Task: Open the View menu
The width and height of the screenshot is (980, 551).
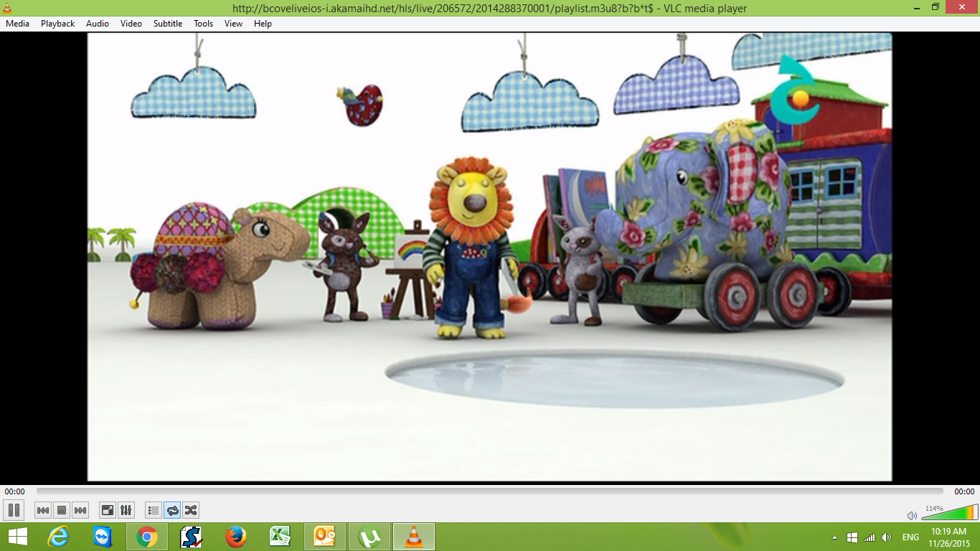Action: pos(233,24)
